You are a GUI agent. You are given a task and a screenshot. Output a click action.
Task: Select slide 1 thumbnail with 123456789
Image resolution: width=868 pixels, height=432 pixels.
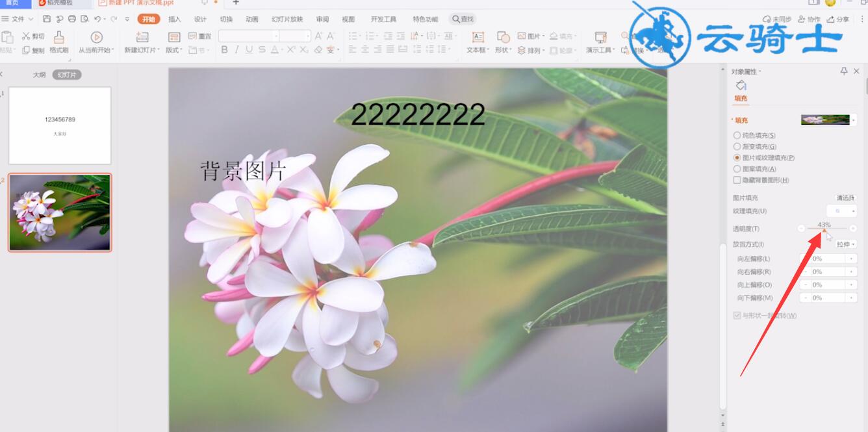(60, 125)
